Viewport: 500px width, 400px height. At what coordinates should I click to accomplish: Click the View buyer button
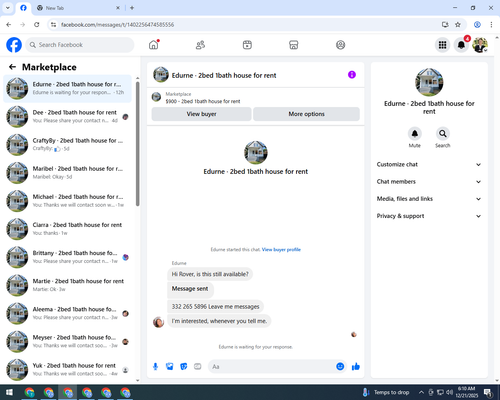coord(201,114)
